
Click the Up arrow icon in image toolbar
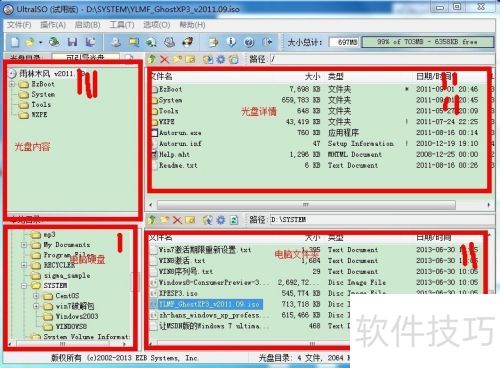tap(152, 59)
